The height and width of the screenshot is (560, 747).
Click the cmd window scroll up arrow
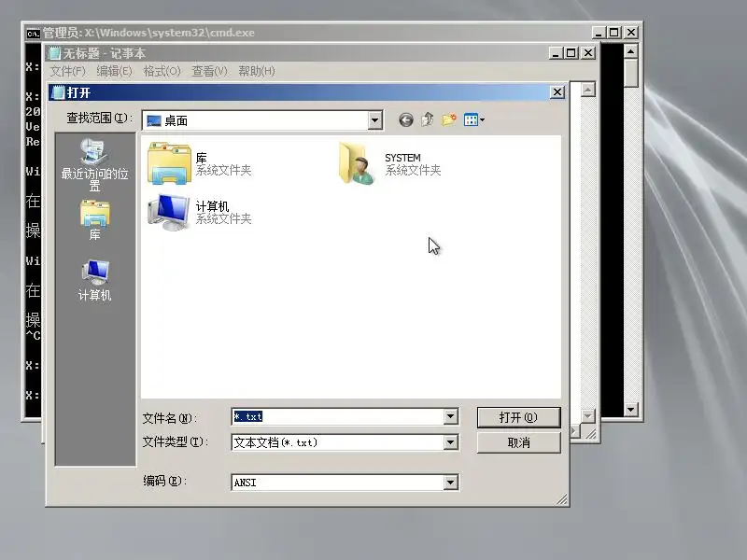click(x=631, y=51)
